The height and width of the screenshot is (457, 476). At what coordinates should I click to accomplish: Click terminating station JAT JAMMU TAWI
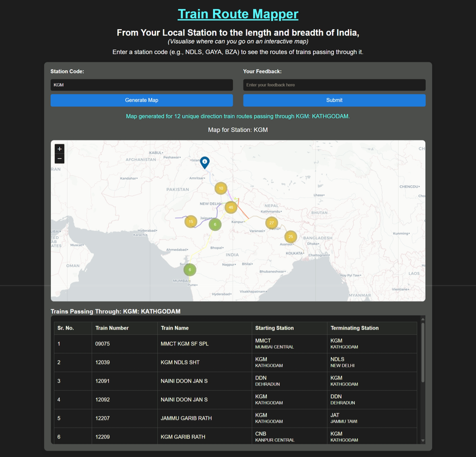[x=343, y=418]
